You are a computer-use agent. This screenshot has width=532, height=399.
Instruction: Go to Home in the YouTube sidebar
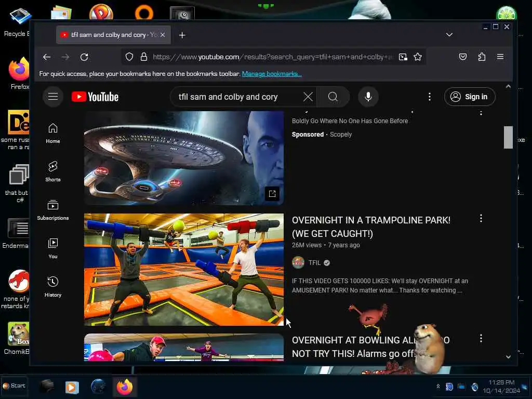(53, 134)
